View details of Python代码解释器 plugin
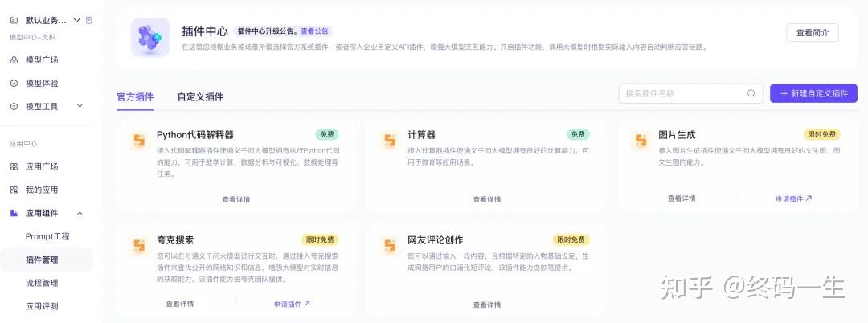The image size is (868, 323). [x=235, y=199]
